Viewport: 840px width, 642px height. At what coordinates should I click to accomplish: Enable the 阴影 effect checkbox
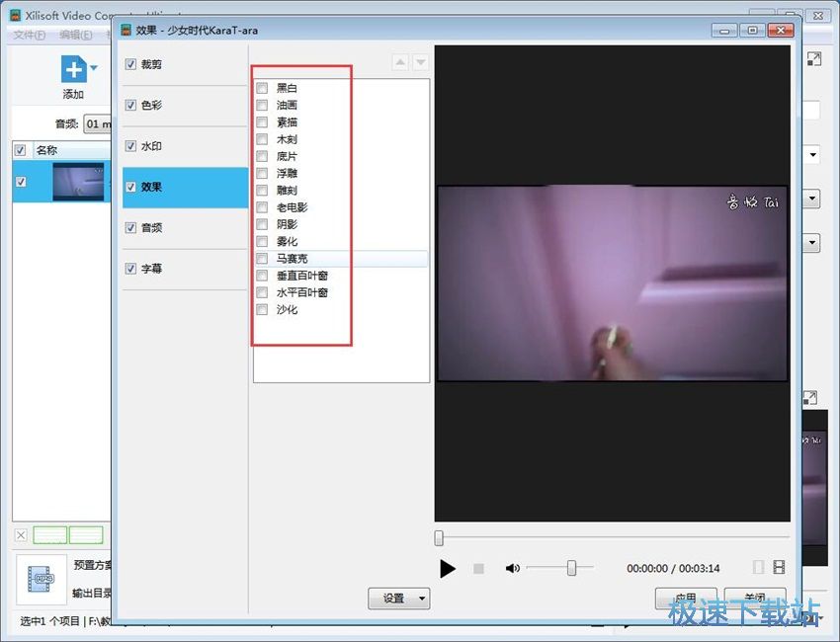[262, 224]
